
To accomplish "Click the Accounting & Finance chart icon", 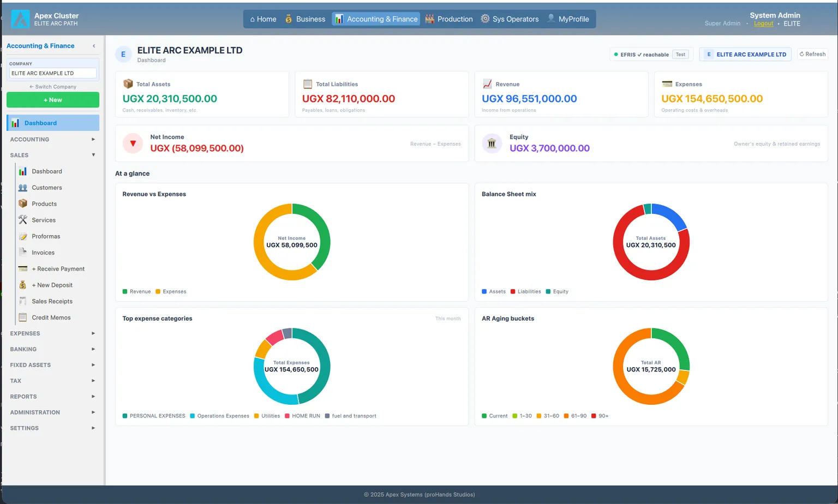I will (339, 19).
